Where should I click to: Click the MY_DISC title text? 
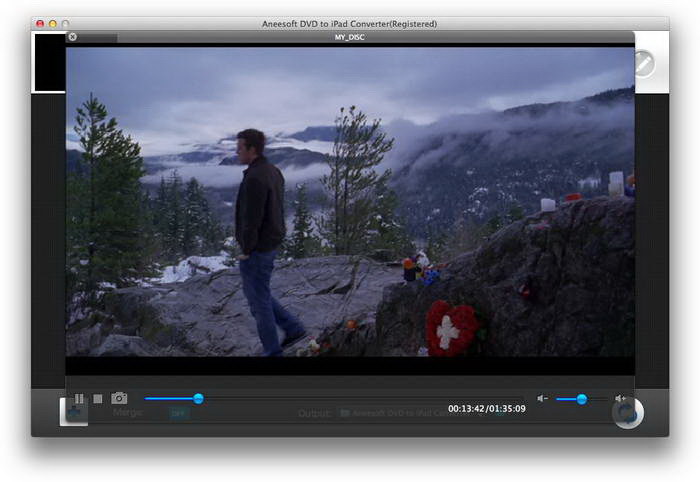pos(350,37)
